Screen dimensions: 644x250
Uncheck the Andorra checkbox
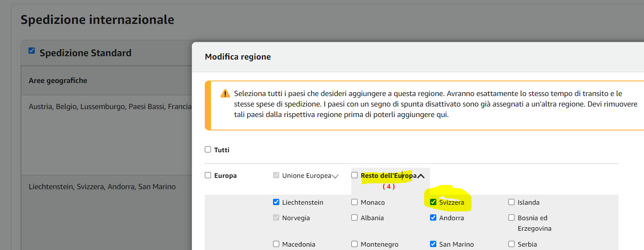(433, 217)
